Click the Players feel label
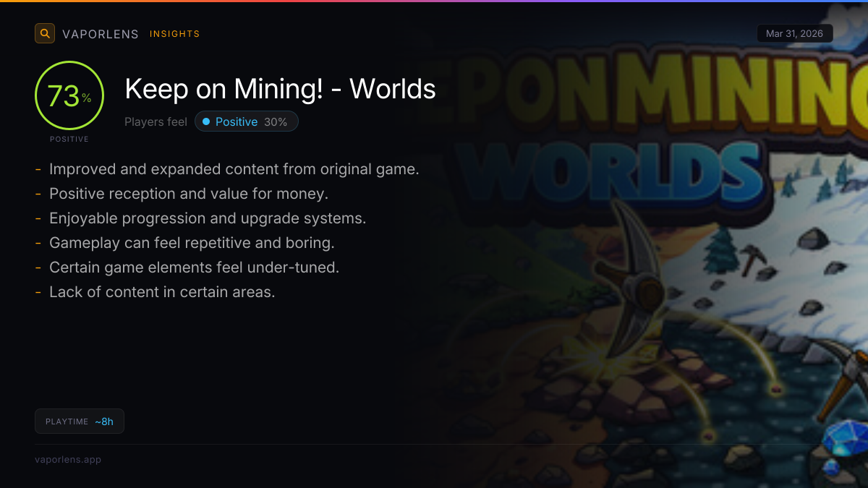 click(x=156, y=122)
